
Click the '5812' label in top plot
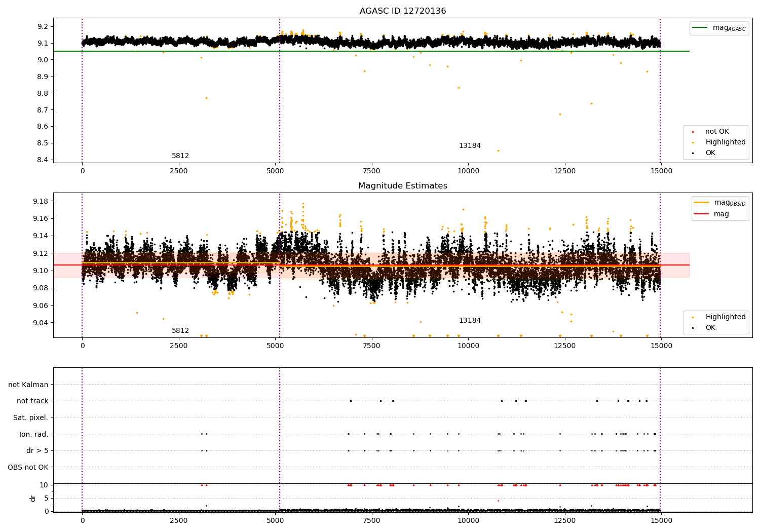[x=180, y=156]
